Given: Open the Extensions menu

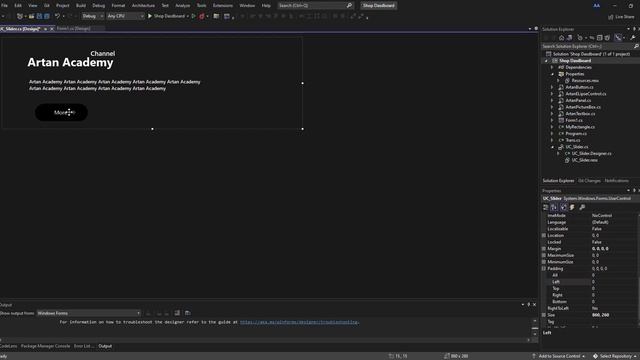Looking at the screenshot, I should coord(222,6).
